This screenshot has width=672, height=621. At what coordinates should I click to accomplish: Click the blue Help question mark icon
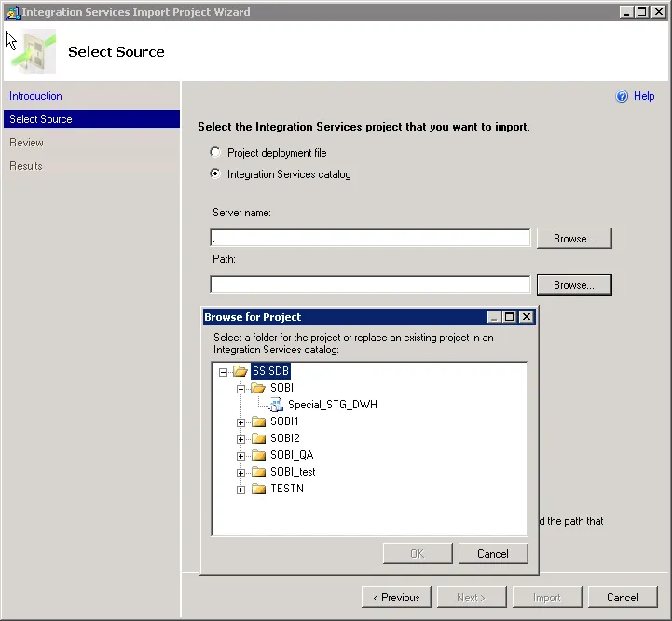pyautogui.click(x=622, y=96)
